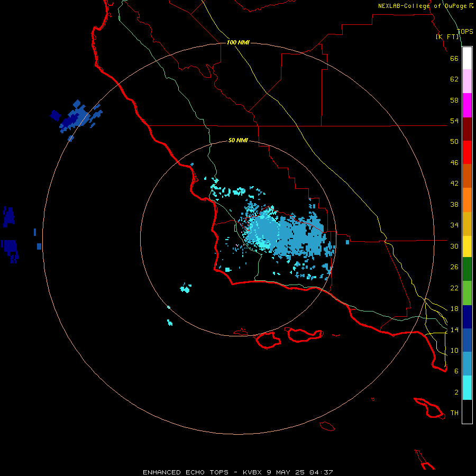This screenshot has width=476, height=476.
Task: Click the 34 legend value
Action: pos(454,225)
